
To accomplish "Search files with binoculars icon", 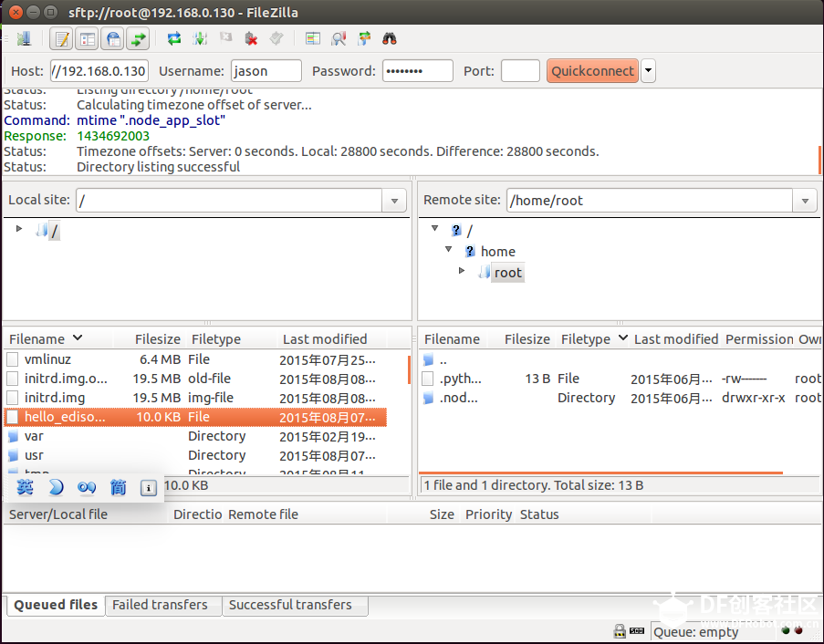I will tap(390, 38).
